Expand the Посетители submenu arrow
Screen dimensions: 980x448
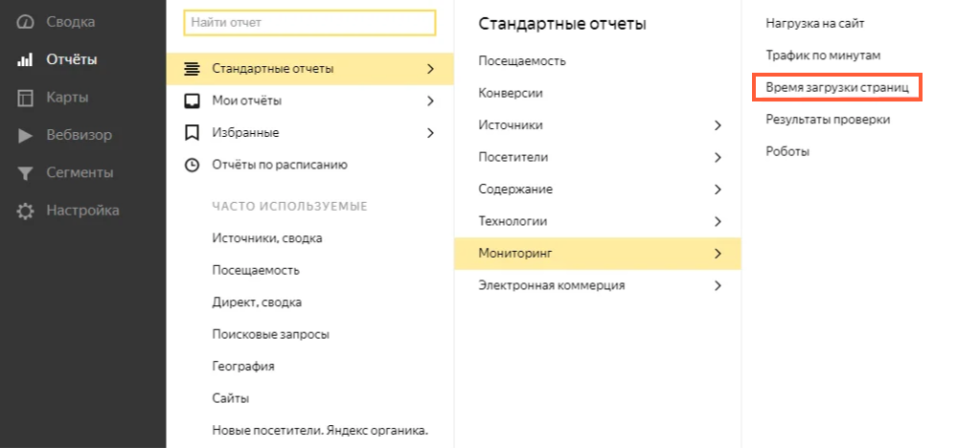(718, 157)
